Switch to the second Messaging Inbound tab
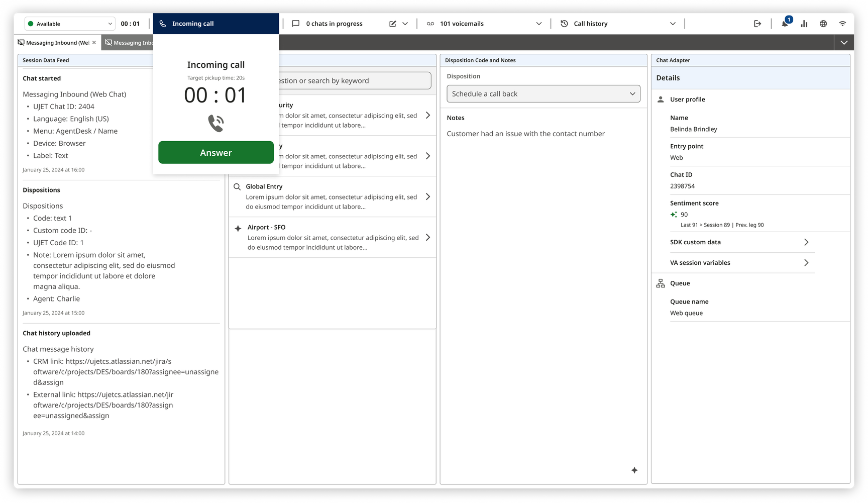Viewport: 868px width, 503px height. click(x=128, y=43)
